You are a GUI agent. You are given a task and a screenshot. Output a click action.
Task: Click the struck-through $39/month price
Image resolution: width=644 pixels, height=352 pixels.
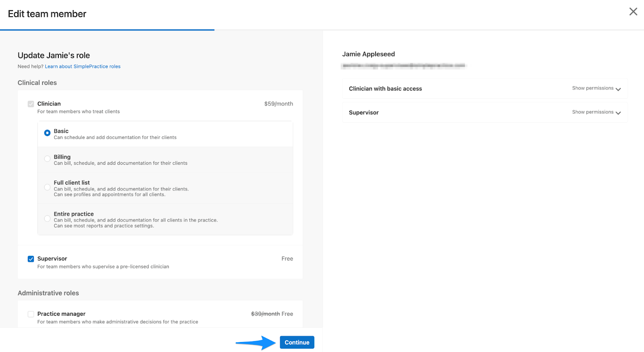[265, 314]
